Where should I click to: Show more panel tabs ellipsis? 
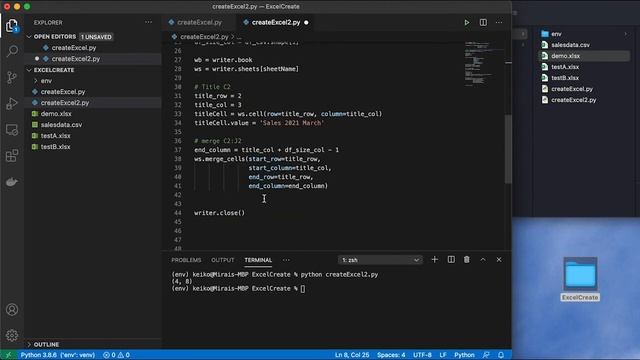(x=286, y=260)
